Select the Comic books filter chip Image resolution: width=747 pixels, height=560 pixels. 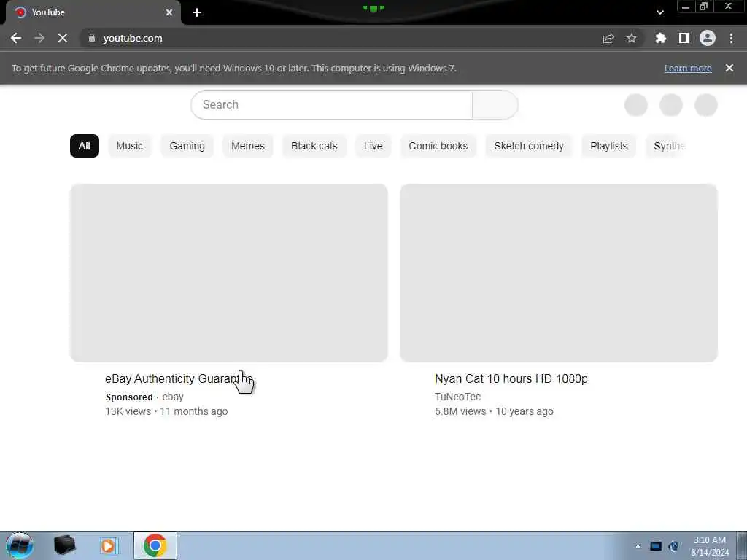(x=438, y=146)
